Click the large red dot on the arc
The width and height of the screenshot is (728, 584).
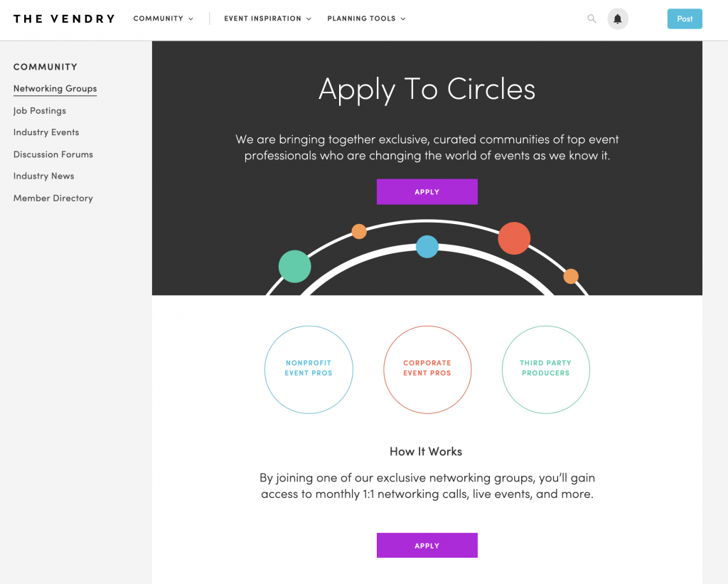pyautogui.click(x=514, y=238)
